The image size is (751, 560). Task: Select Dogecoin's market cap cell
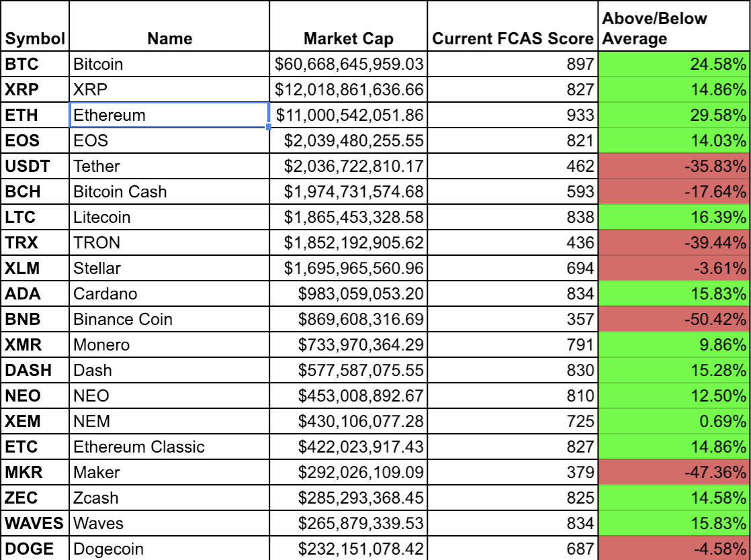(x=349, y=549)
